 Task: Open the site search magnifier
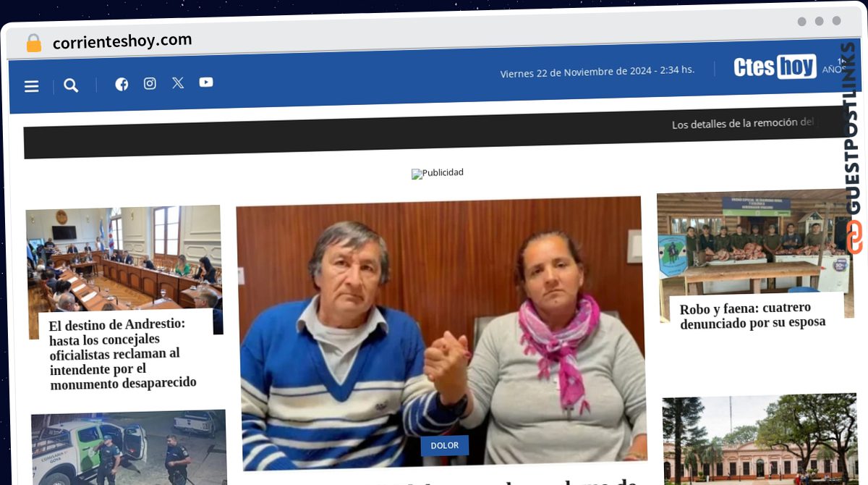click(71, 85)
